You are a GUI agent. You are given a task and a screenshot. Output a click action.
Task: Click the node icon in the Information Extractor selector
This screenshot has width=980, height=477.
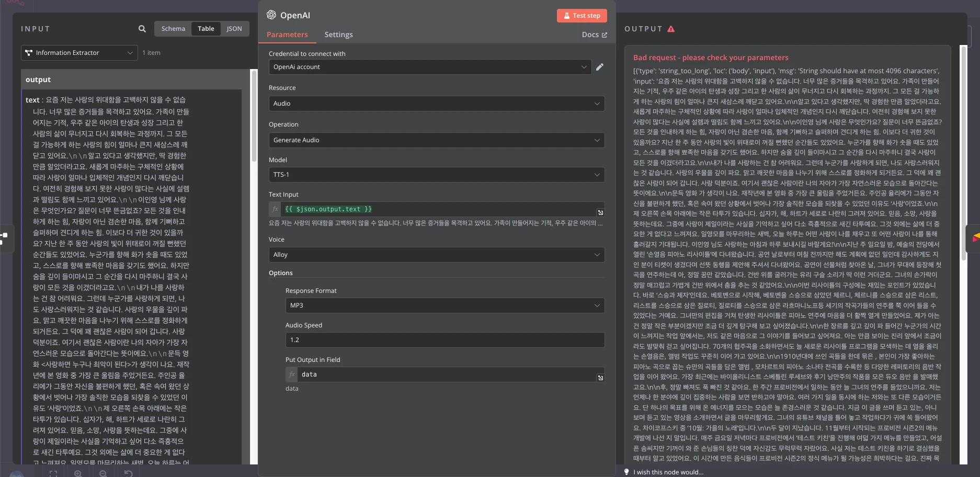29,53
